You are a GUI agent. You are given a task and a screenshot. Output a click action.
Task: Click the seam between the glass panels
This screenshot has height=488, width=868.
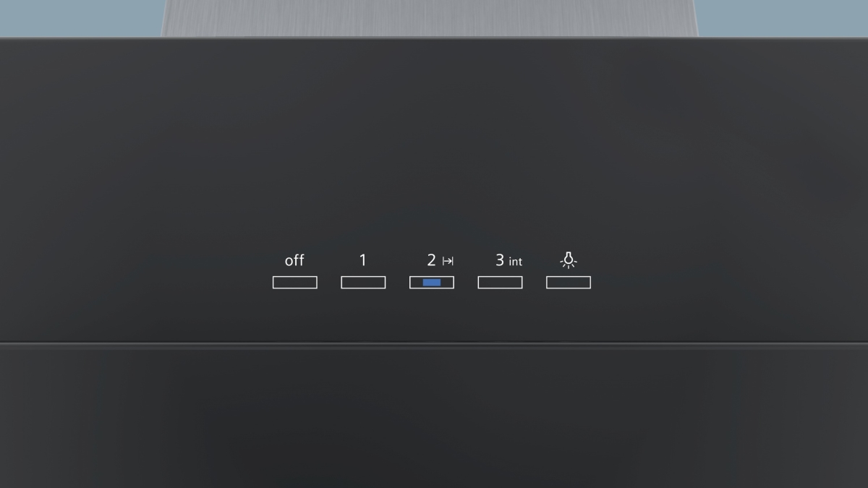tap(434, 344)
